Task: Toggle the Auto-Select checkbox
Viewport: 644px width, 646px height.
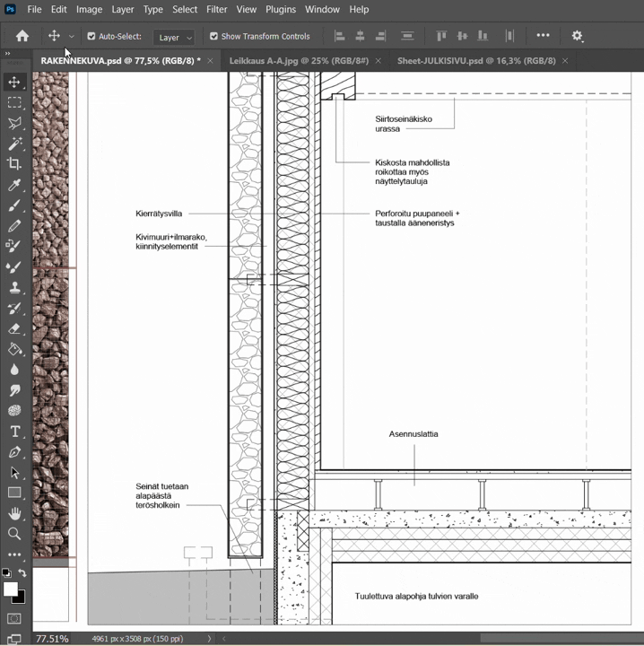Action: pos(91,37)
